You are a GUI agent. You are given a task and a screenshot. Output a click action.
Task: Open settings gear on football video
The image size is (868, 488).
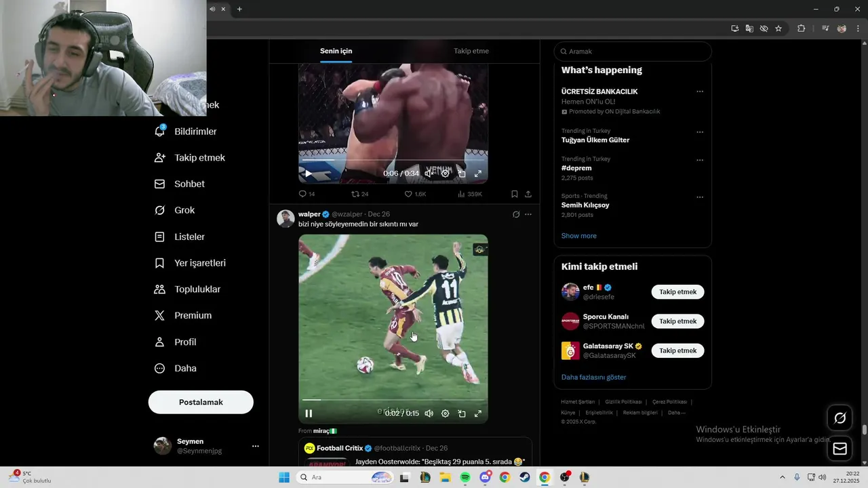click(445, 413)
